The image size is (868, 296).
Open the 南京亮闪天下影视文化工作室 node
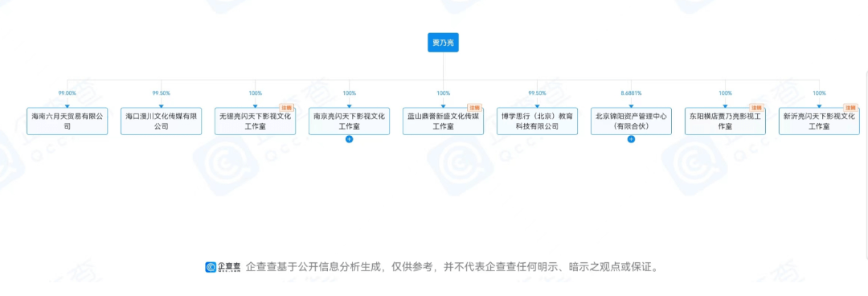(x=350, y=121)
